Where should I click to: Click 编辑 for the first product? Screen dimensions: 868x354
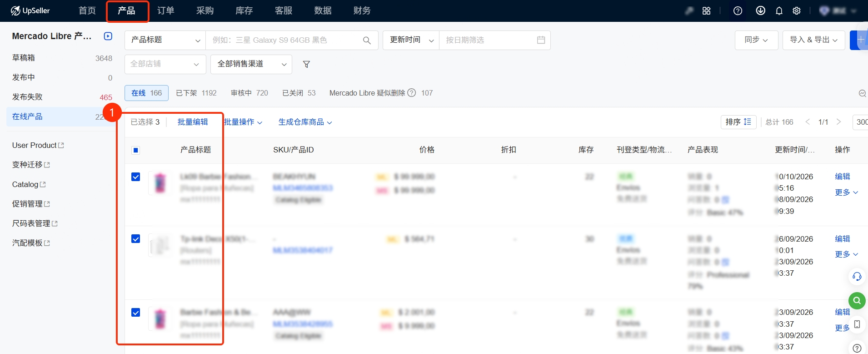tap(842, 177)
